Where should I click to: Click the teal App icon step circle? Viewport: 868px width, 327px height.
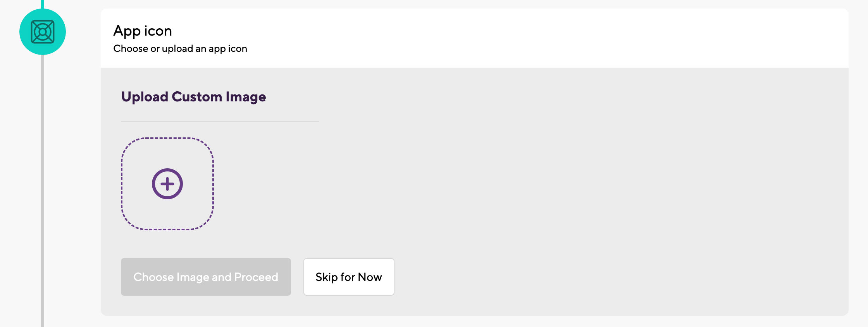pyautogui.click(x=43, y=32)
